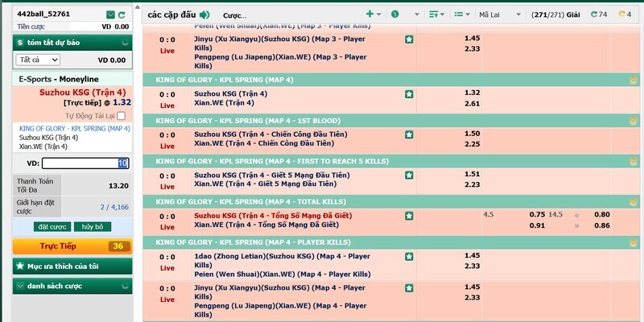The height and width of the screenshot is (322, 644).
Task: Click the icon on FIRST TO REACH 5 KILLS header
Action: pyautogui.click(x=634, y=161)
